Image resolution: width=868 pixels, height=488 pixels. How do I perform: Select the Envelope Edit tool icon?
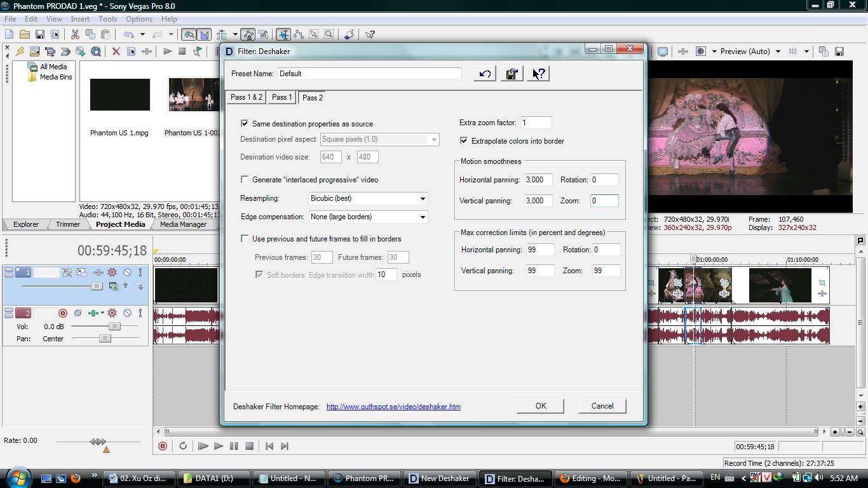tap(299, 34)
